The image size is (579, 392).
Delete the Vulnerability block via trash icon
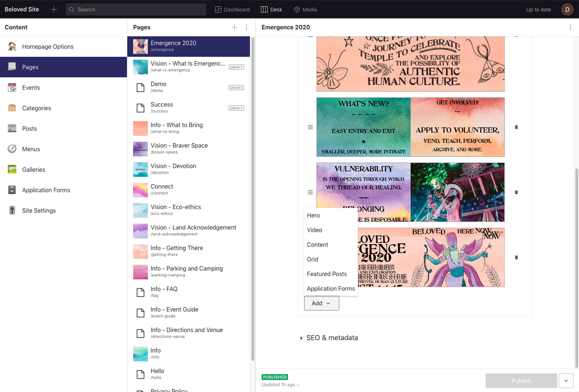point(516,192)
